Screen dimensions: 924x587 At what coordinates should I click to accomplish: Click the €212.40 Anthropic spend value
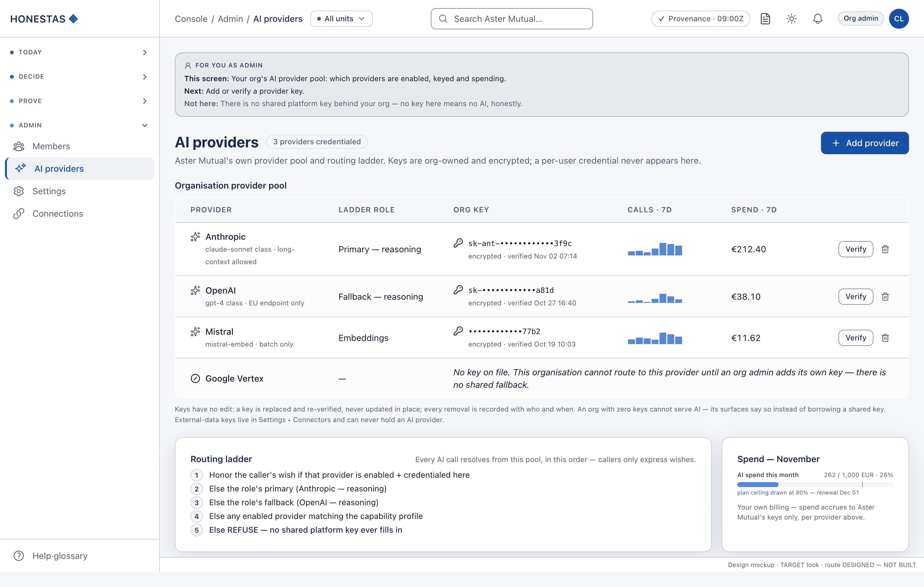748,249
